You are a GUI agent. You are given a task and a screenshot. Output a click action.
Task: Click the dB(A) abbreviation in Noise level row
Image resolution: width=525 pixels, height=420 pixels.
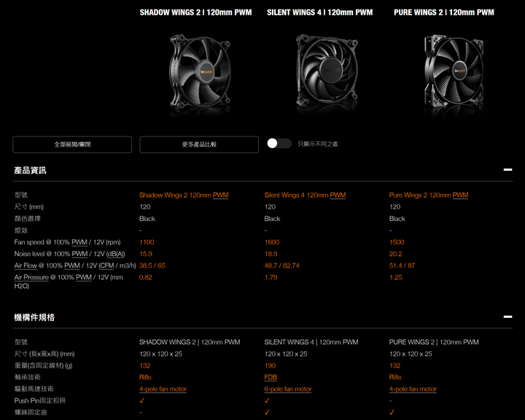point(115,254)
